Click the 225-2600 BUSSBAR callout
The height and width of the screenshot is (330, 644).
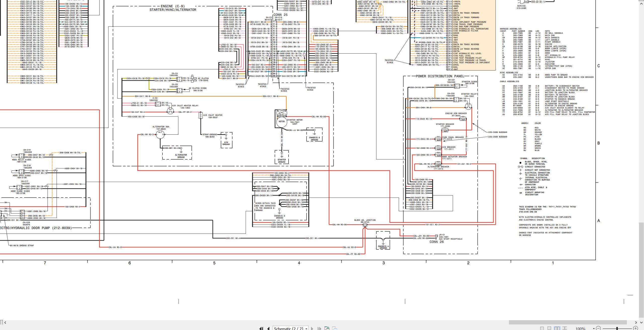[x=498, y=132]
